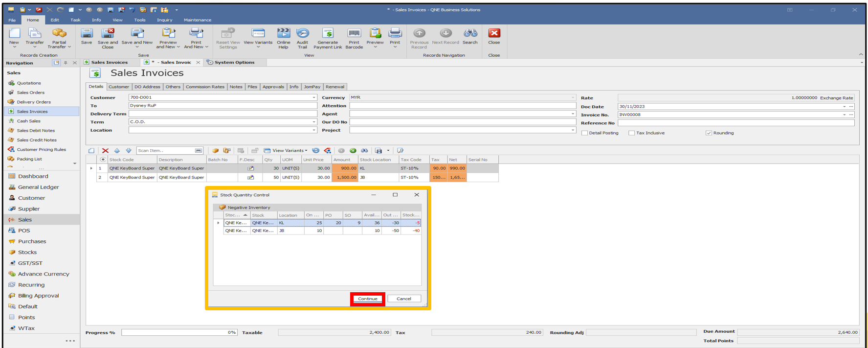The image size is (868, 348).
Task: Select the JB row in Negative Inventory
Action: coord(322,231)
